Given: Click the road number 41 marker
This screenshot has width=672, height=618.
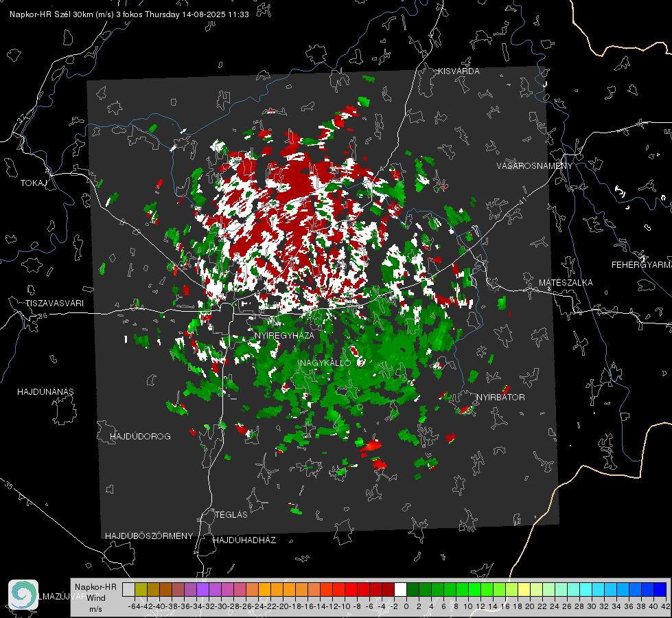Looking at the screenshot, I should pyautogui.click(x=522, y=201).
